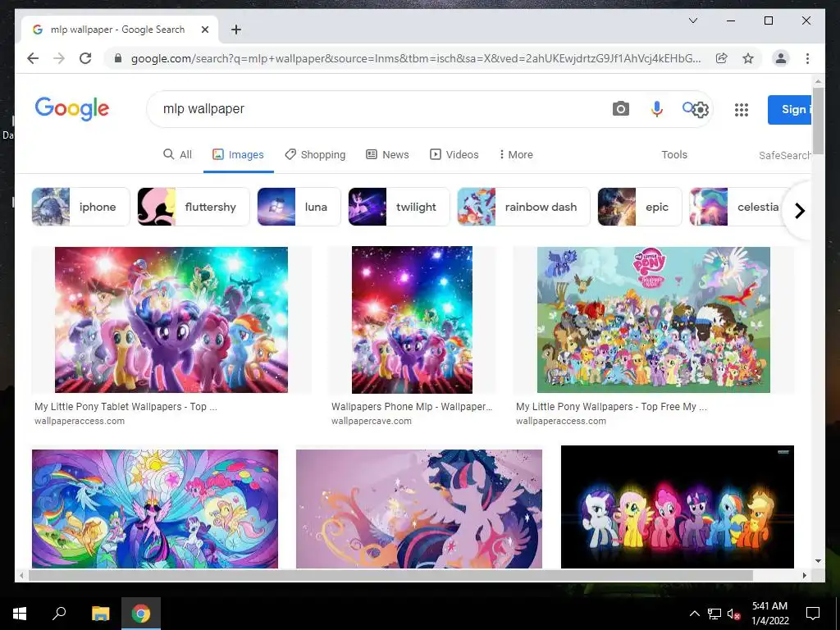
Task: Close the mlp wallpaper tab
Action: coord(204,30)
